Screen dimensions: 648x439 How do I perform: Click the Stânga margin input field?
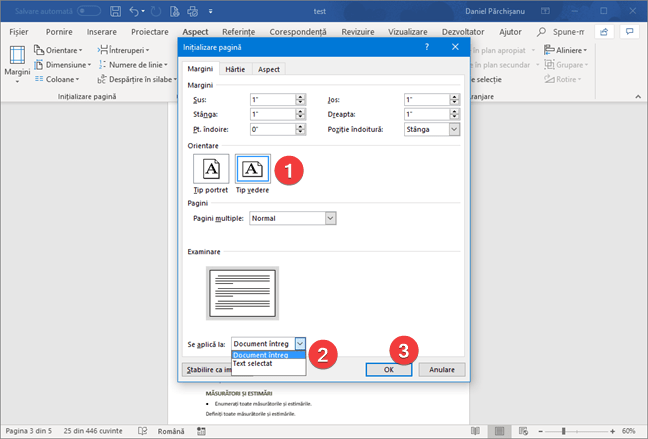tap(273, 114)
